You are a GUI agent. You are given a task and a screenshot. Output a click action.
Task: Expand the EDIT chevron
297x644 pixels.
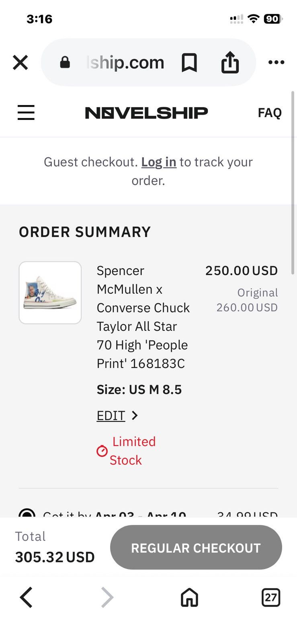click(x=135, y=415)
